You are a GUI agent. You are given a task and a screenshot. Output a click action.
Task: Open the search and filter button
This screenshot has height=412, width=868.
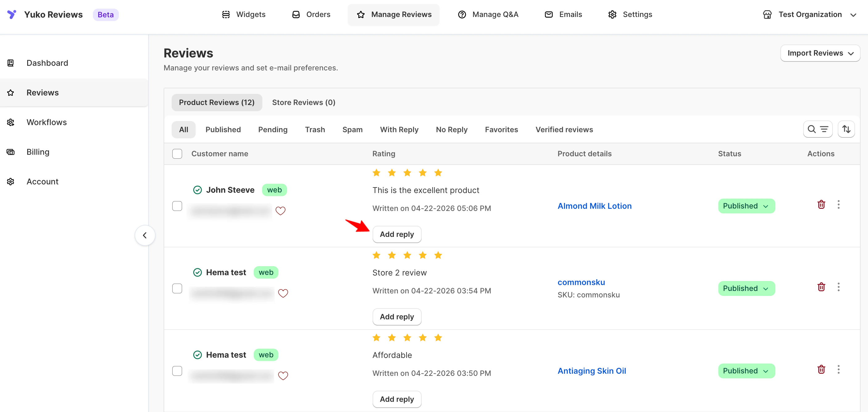[817, 129]
